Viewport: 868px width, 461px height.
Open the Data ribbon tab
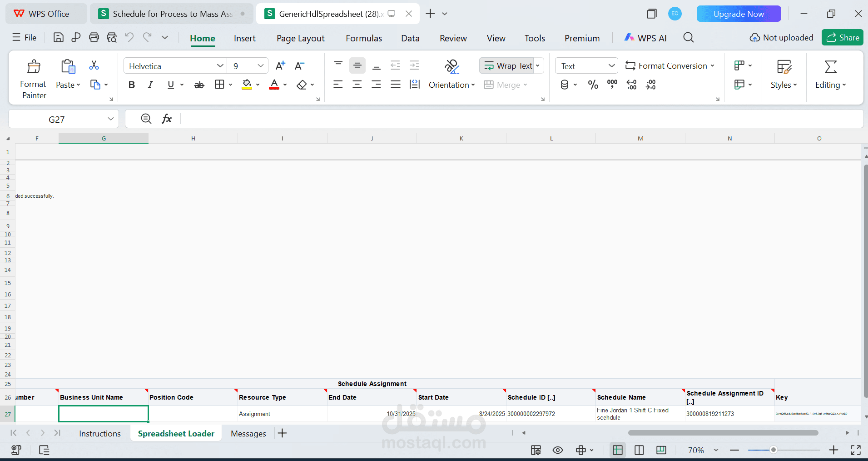click(410, 38)
